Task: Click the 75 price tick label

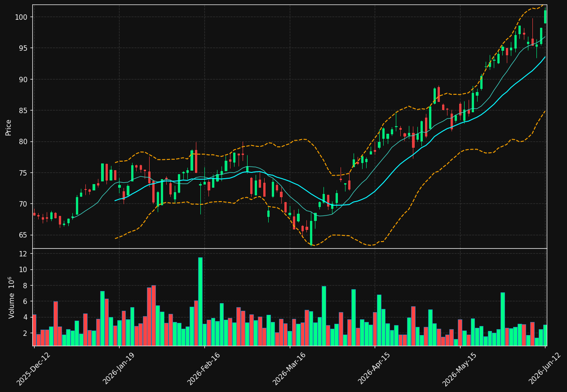Action: click(22, 173)
